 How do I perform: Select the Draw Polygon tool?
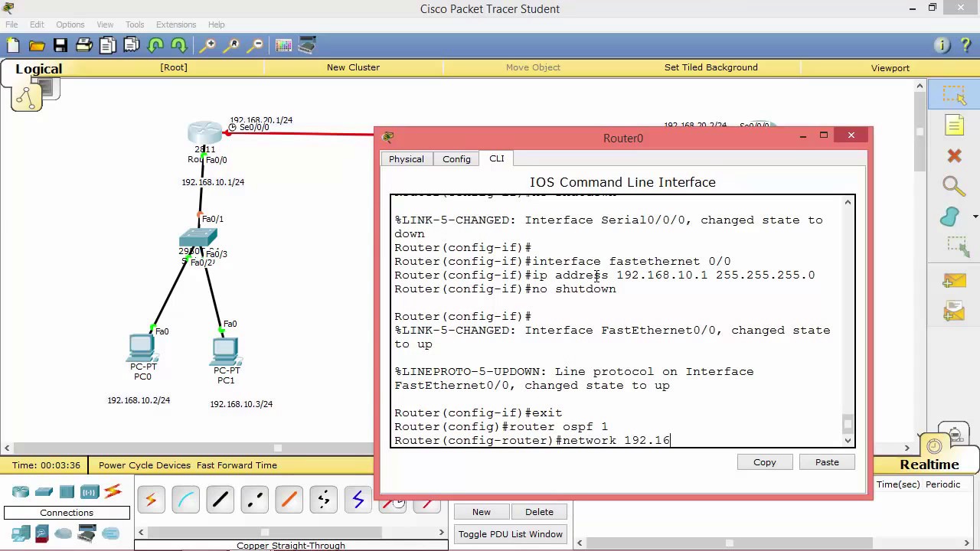click(950, 217)
